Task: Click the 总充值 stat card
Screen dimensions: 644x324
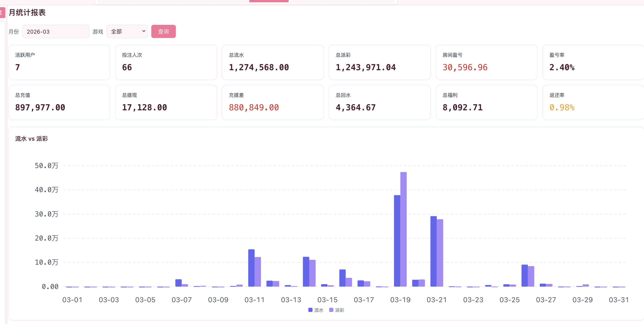Action: point(59,103)
